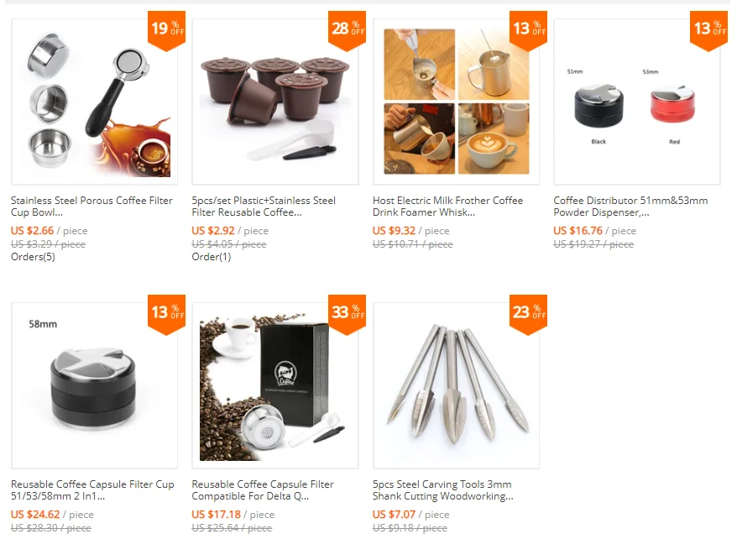Image resolution: width=737 pixels, height=560 pixels.
Task: Open the black and red coffee distributor image
Action: coord(637,102)
